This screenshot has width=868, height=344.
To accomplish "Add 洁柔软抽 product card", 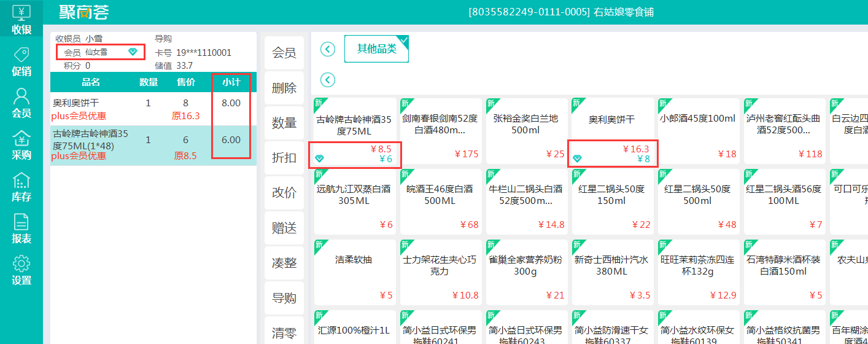I will click(354, 272).
